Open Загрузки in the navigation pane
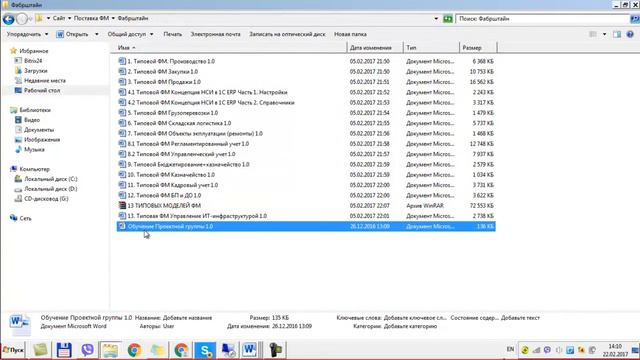Viewport: 640px width, 360px height. tap(36, 71)
